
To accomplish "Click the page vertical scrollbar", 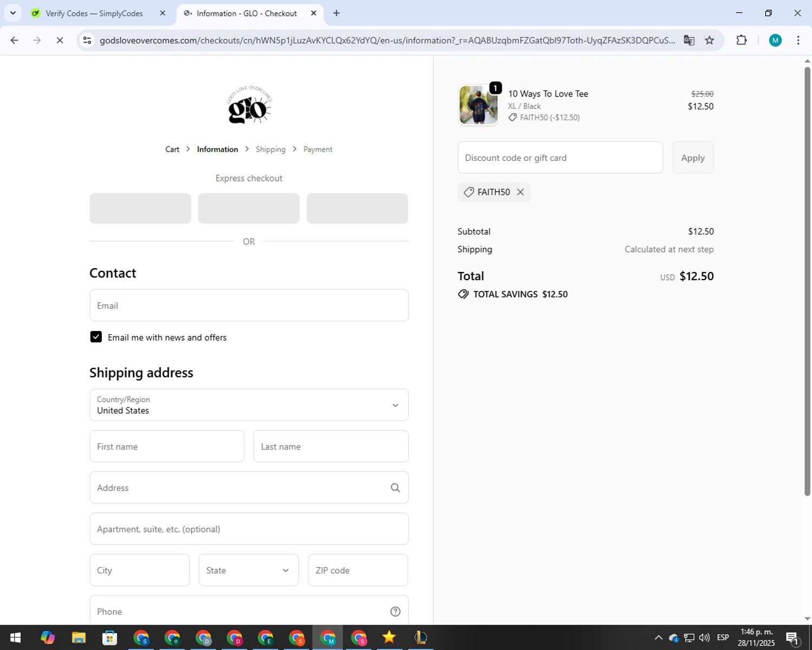I will click(807, 282).
